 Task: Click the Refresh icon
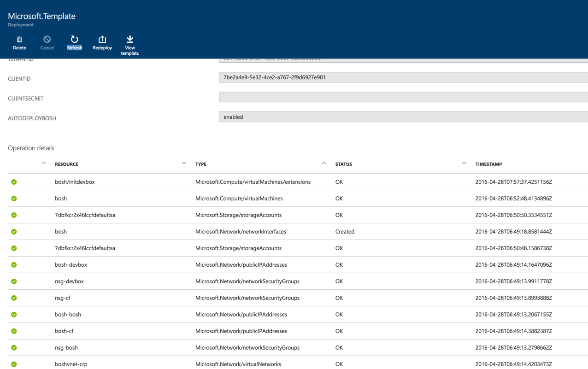click(x=75, y=39)
